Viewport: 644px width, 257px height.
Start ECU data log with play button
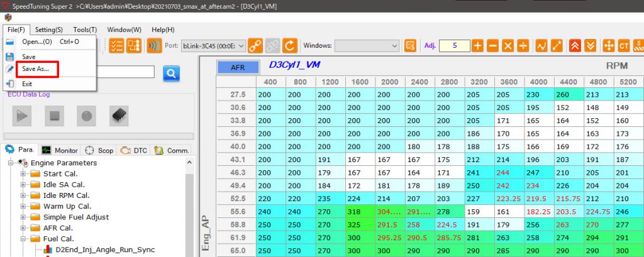coord(22,116)
